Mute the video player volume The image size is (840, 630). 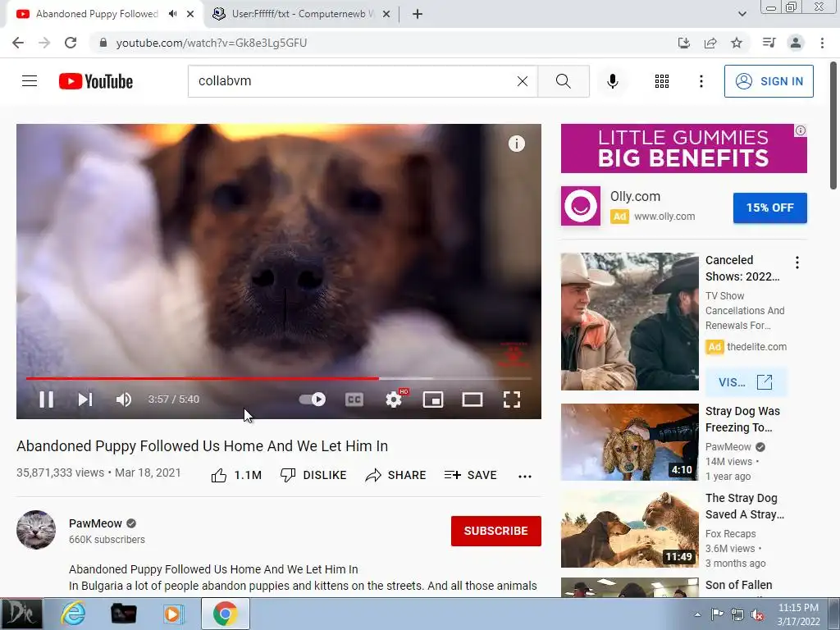click(x=124, y=399)
